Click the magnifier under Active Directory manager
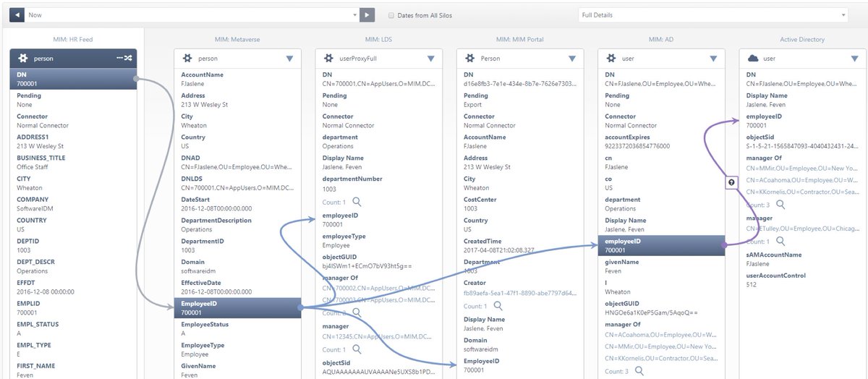The width and height of the screenshot is (868, 379). (780, 242)
